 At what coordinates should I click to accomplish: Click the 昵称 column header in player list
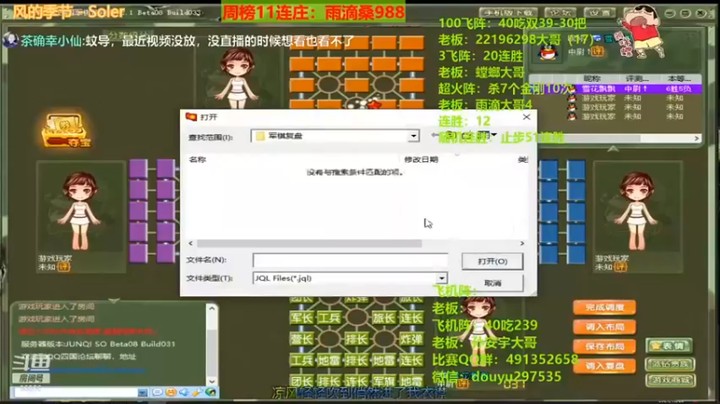(592, 79)
